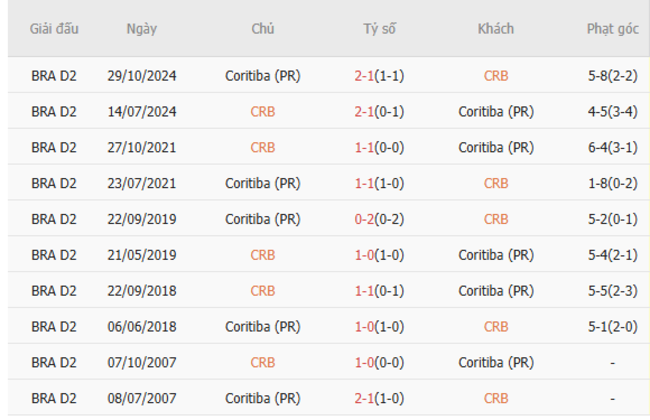
Task: Click BRA D2 league in 22/09/2019 row
Action: point(54,219)
